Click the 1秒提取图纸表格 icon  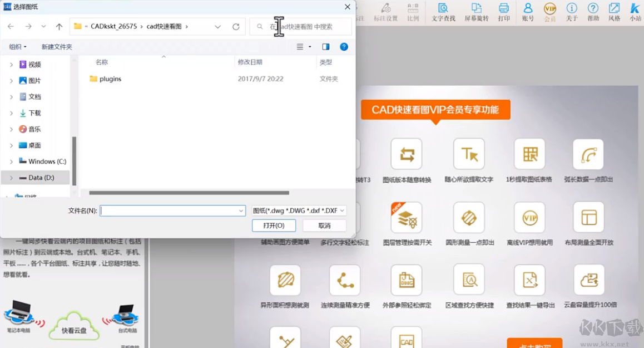[x=529, y=154]
